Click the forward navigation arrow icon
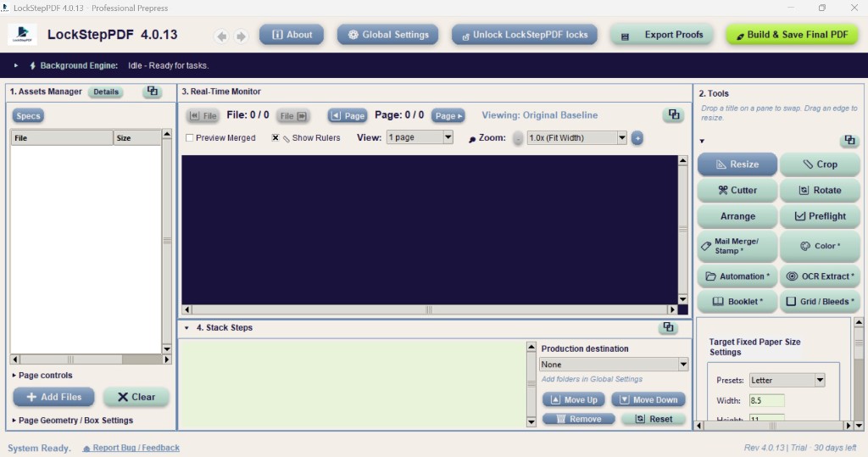Screen dimensions: 868x457 click(241, 36)
